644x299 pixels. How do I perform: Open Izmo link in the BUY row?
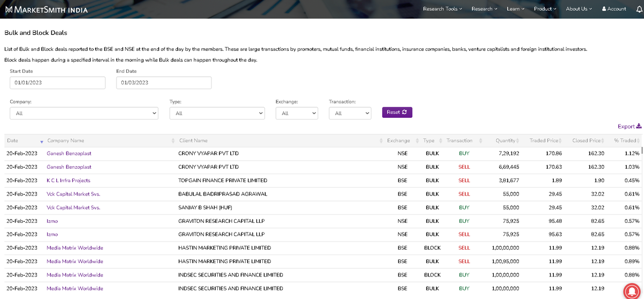52,221
